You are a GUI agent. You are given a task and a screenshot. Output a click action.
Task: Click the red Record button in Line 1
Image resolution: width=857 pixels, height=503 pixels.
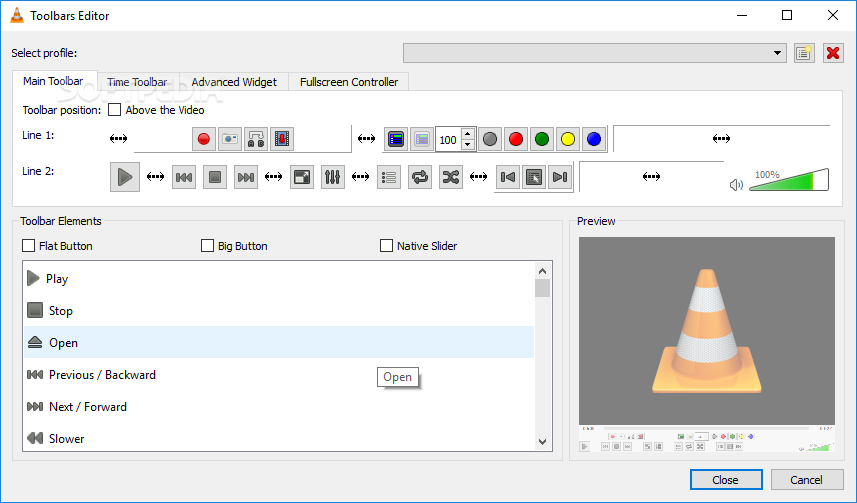click(x=204, y=139)
